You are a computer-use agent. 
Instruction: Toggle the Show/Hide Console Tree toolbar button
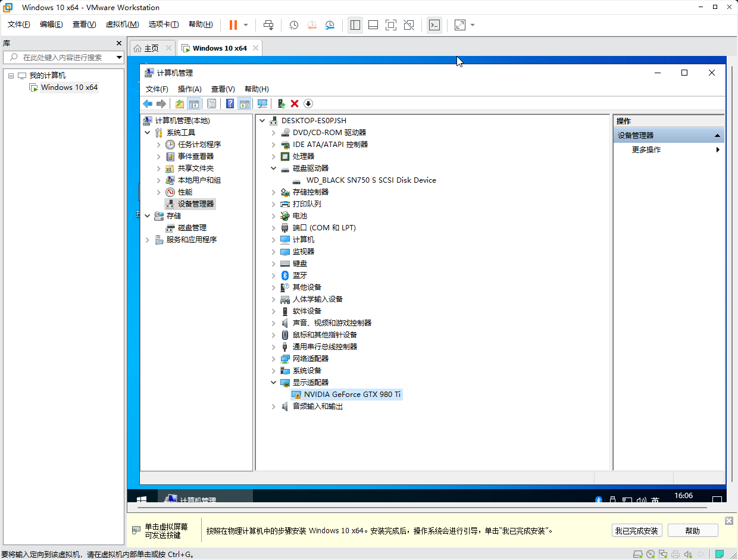click(193, 104)
